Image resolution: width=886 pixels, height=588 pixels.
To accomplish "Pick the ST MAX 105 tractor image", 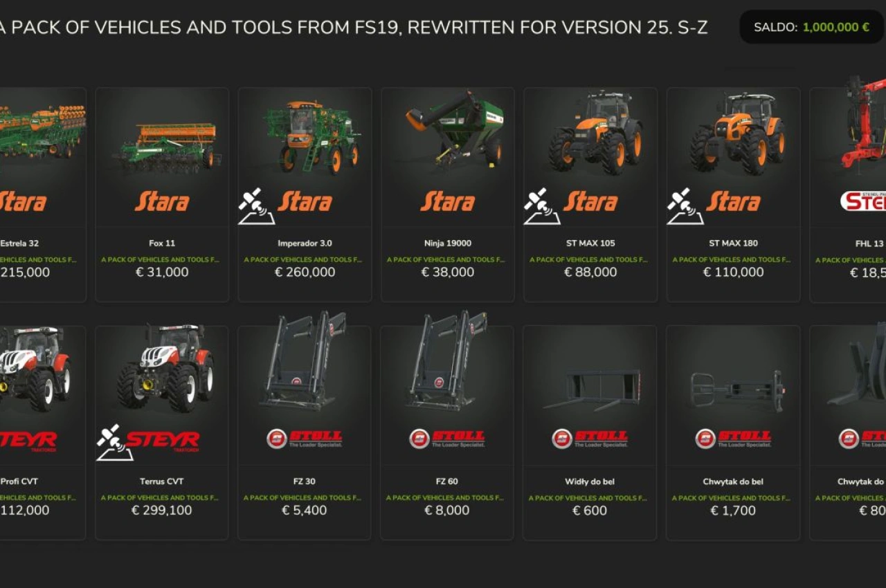I will pyautogui.click(x=595, y=131).
